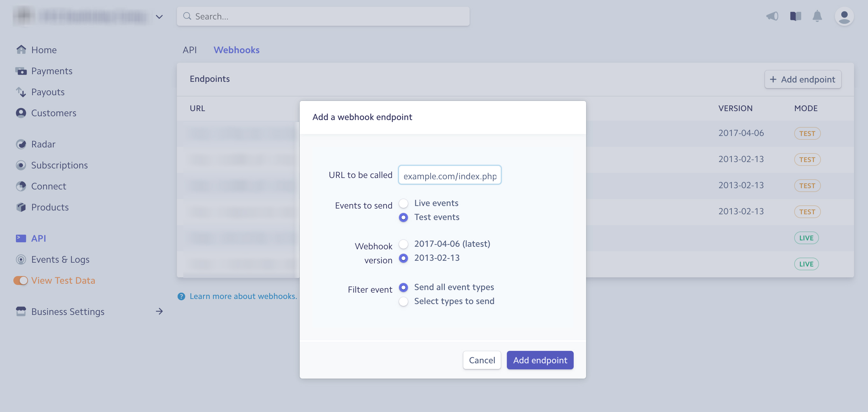Open the API terminal icon
Viewport: 868px width, 412px height.
coord(21,238)
